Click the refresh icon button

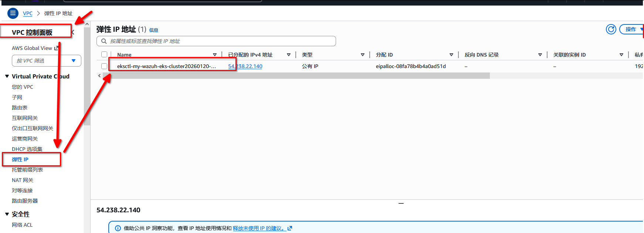click(611, 29)
